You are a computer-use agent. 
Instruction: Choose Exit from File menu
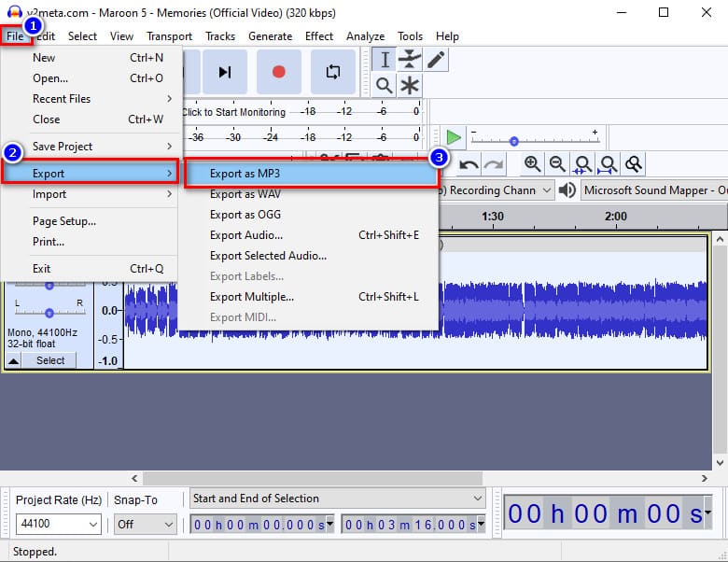tap(91, 269)
